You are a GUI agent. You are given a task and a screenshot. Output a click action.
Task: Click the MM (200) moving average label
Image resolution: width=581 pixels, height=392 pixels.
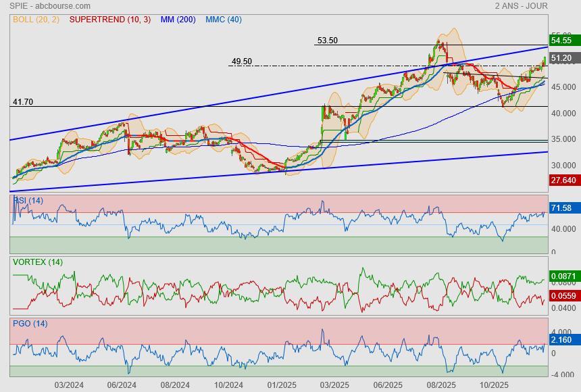coord(178,20)
